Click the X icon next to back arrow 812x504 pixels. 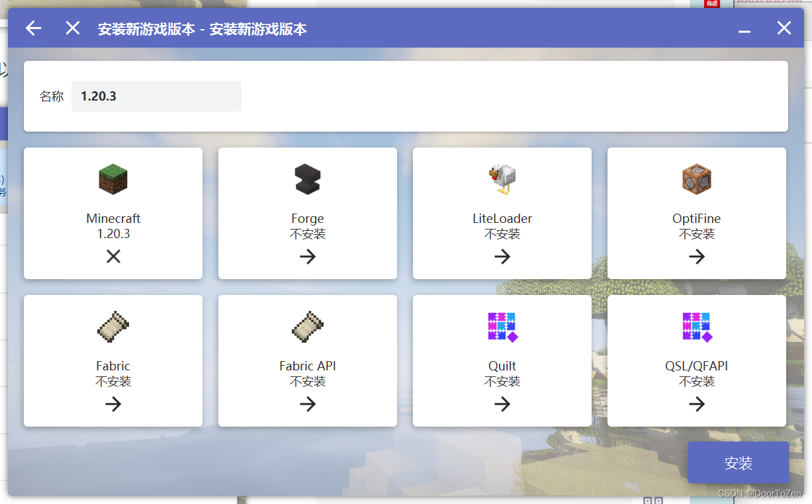73,28
